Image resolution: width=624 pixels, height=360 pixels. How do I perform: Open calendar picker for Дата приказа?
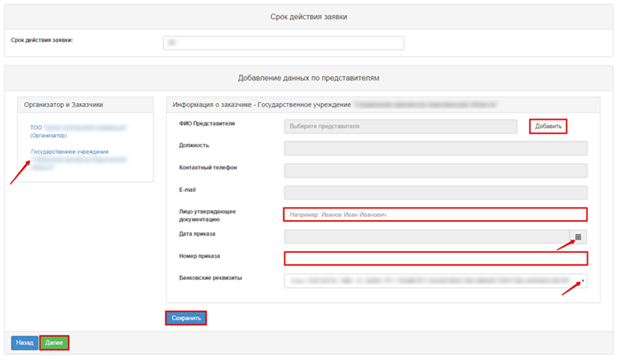click(x=578, y=237)
